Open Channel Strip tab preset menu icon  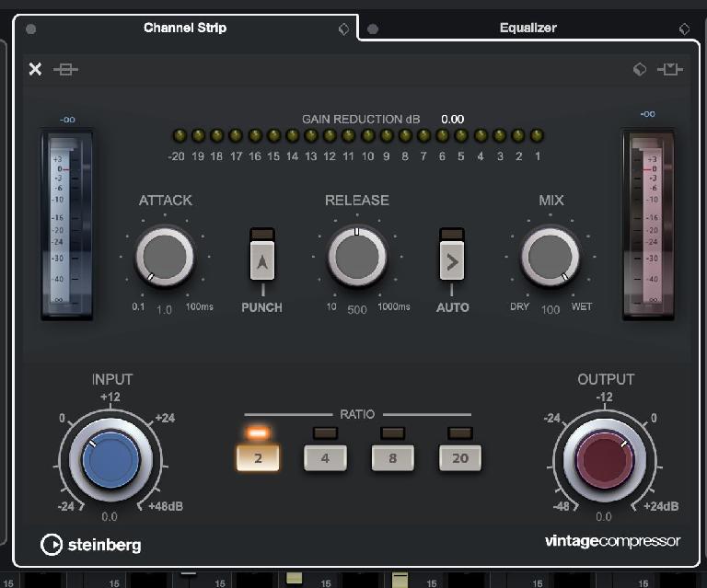pyautogui.click(x=343, y=29)
